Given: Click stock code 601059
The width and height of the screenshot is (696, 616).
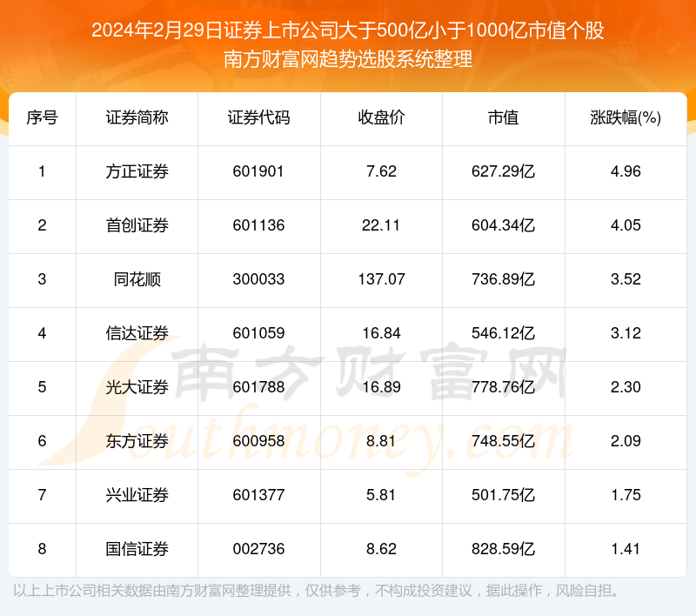Looking at the screenshot, I should (x=258, y=333).
